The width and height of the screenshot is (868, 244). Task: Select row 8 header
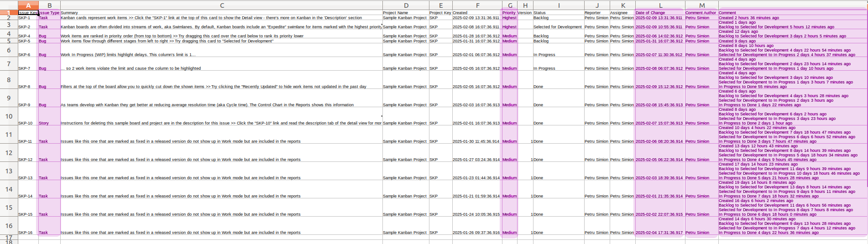click(9, 80)
